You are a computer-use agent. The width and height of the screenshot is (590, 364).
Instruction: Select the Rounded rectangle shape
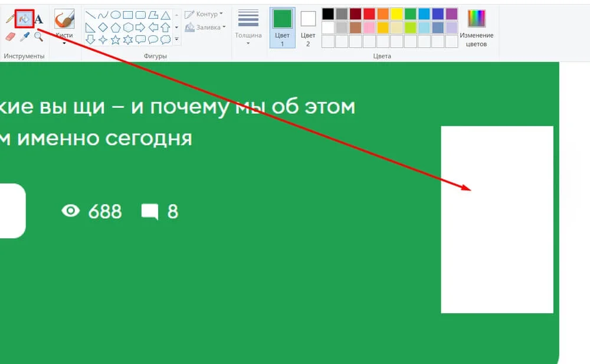[x=140, y=15]
